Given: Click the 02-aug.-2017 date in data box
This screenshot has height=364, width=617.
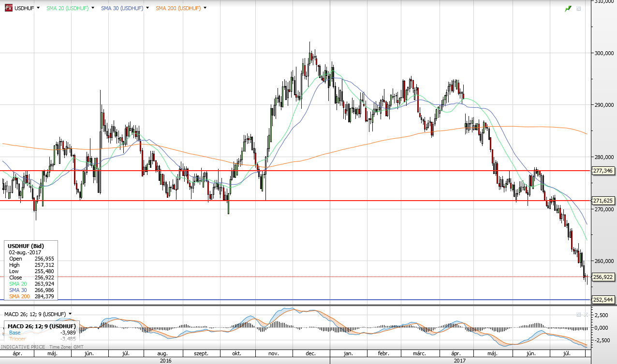Looking at the screenshot, I should pyautogui.click(x=25, y=252).
